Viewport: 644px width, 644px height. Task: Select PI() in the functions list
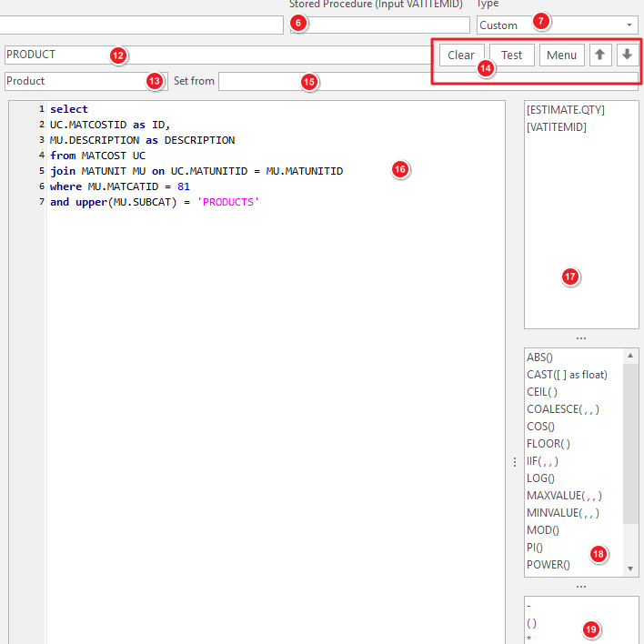click(x=535, y=548)
